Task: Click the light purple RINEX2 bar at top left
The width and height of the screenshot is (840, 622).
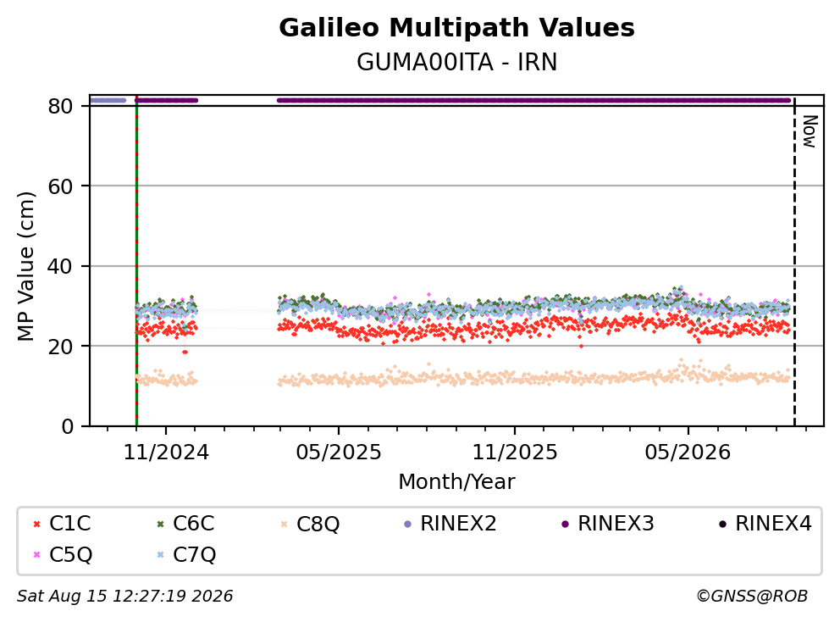Action: click(x=108, y=100)
